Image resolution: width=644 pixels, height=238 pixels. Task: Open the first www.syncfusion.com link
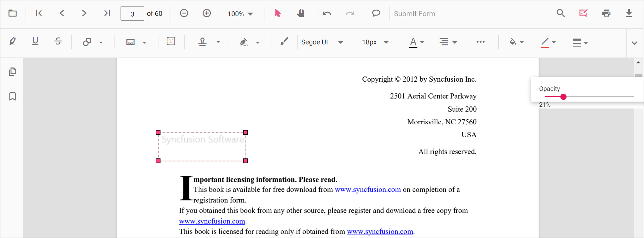point(367,189)
